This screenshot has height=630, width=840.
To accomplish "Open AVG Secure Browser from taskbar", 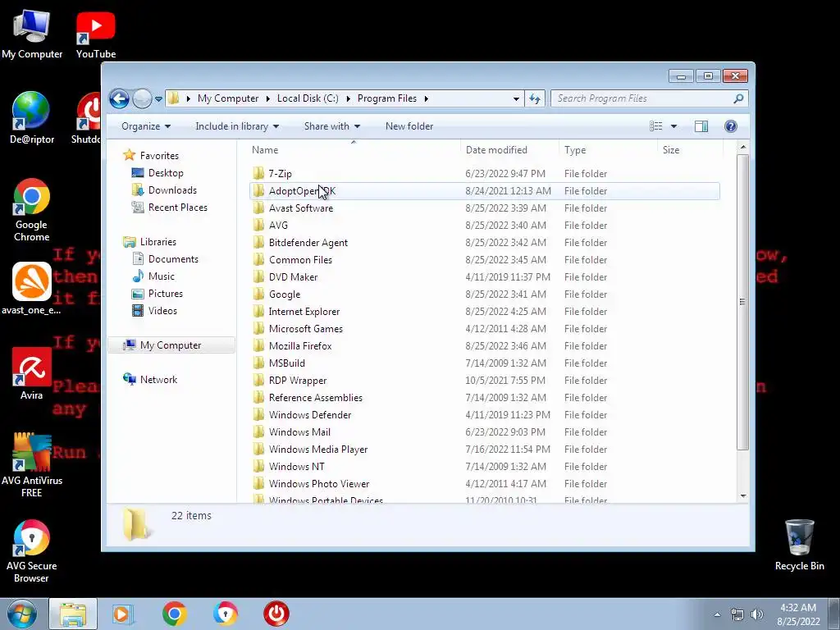I will [x=225, y=614].
